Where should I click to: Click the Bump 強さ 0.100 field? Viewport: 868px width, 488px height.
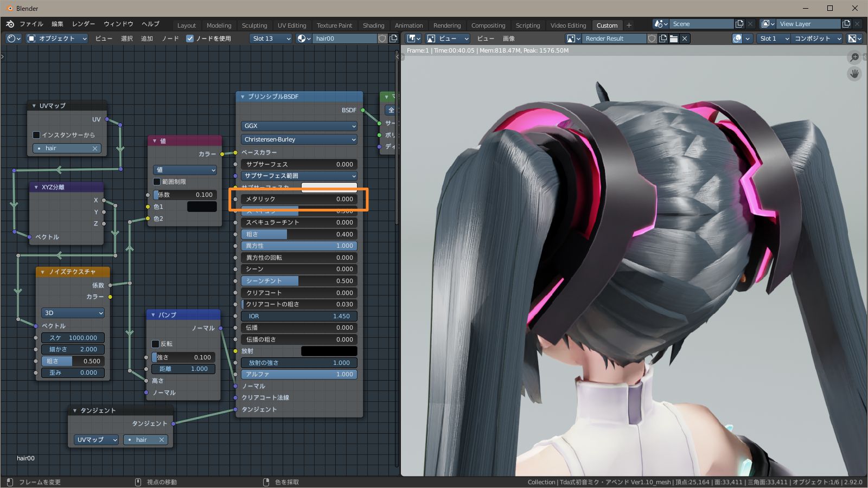tap(183, 357)
